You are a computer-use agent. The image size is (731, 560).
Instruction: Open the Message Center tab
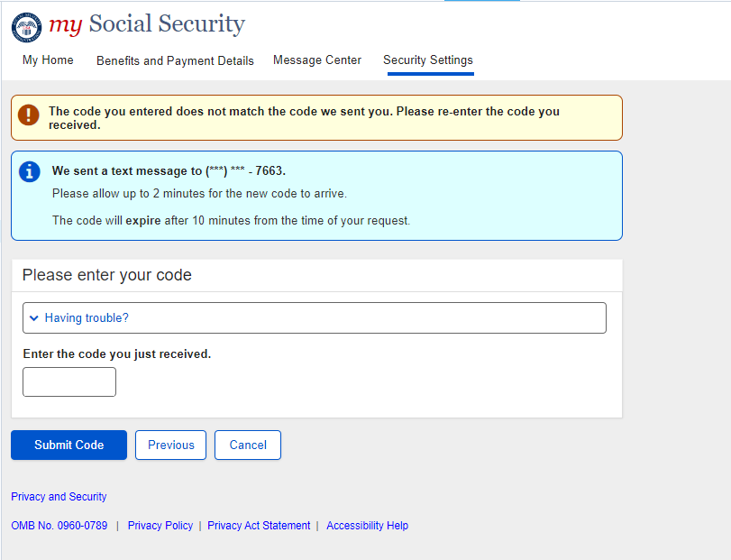pyautogui.click(x=317, y=60)
